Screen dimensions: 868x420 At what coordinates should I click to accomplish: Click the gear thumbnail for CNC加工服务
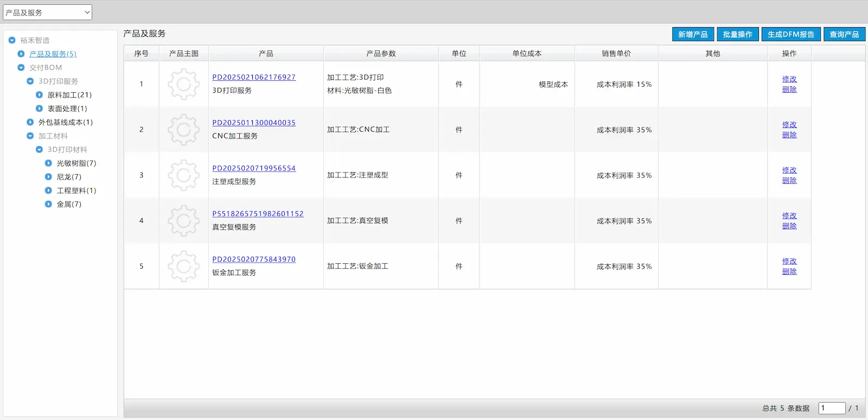[x=183, y=130]
